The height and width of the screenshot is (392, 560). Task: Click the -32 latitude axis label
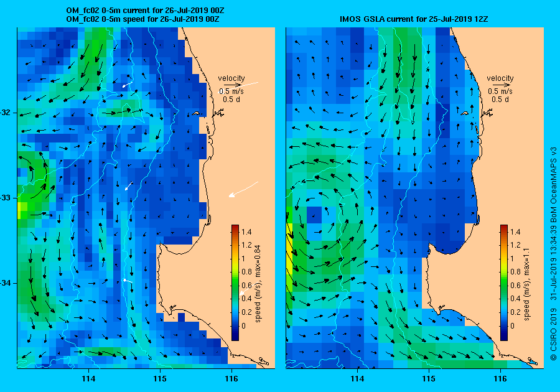tap(5, 113)
